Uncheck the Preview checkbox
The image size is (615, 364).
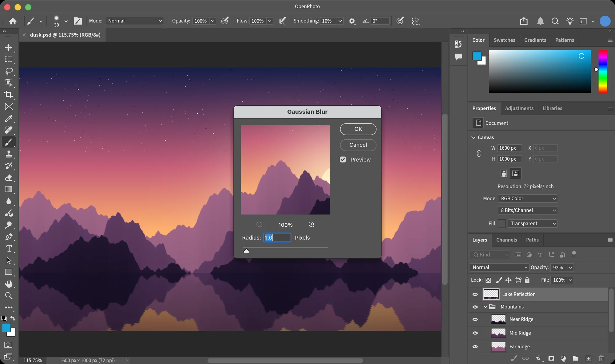pyautogui.click(x=343, y=159)
